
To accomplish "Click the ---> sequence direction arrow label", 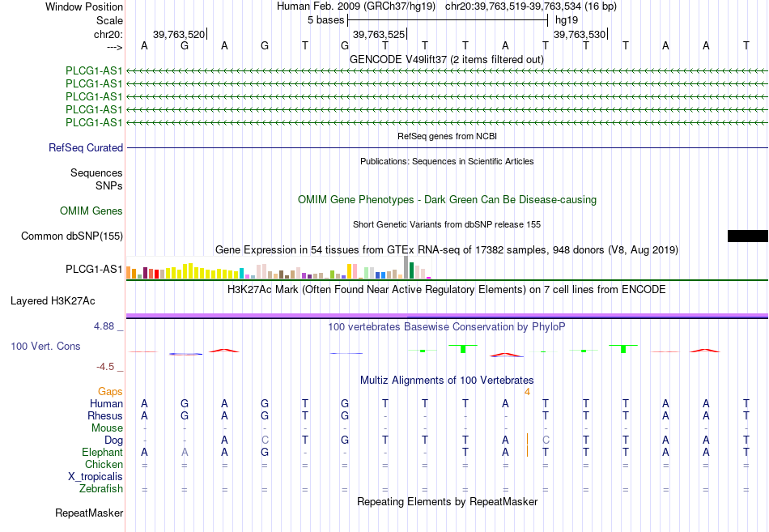I will (x=114, y=47).
